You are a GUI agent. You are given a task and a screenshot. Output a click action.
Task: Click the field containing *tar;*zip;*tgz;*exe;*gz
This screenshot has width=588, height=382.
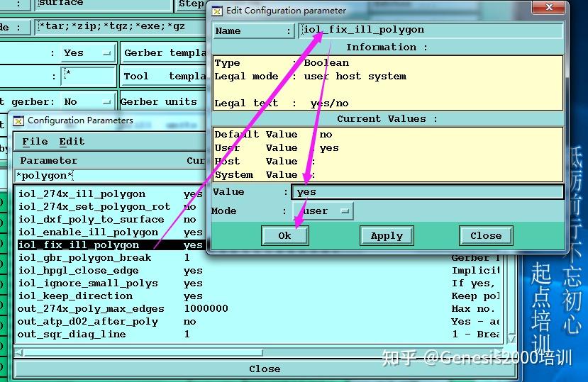click(x=120, y=27)
